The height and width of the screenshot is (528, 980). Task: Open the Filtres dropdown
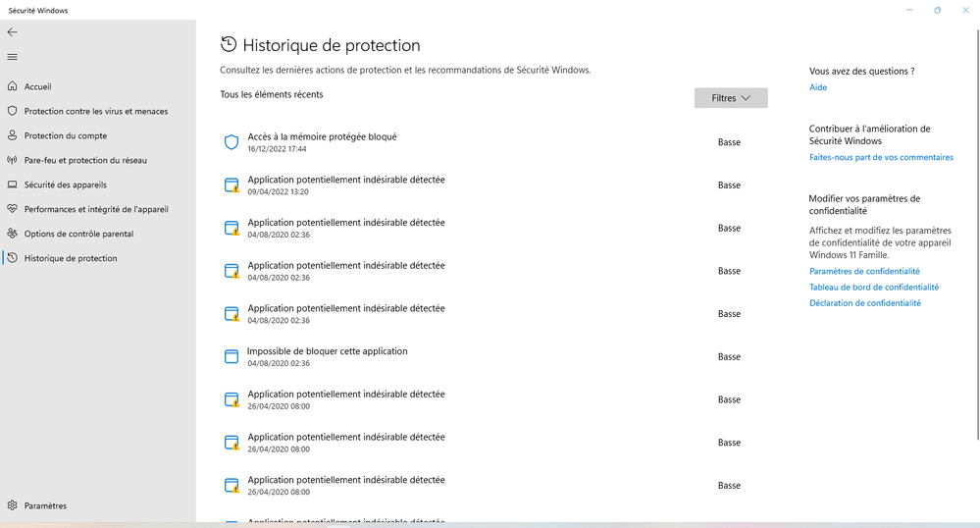pyautogui.click(x=731, y=98)
